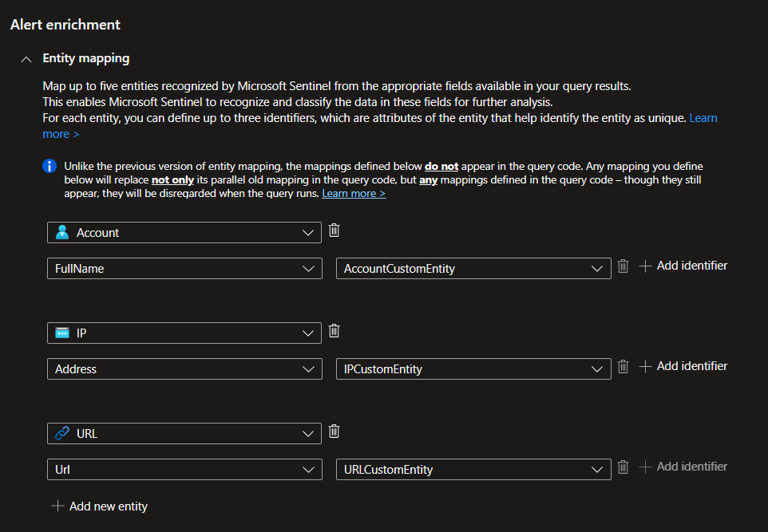Click the Alert enrichment heading
This screenshot has width=768, height=532.
tap(65, 25)
